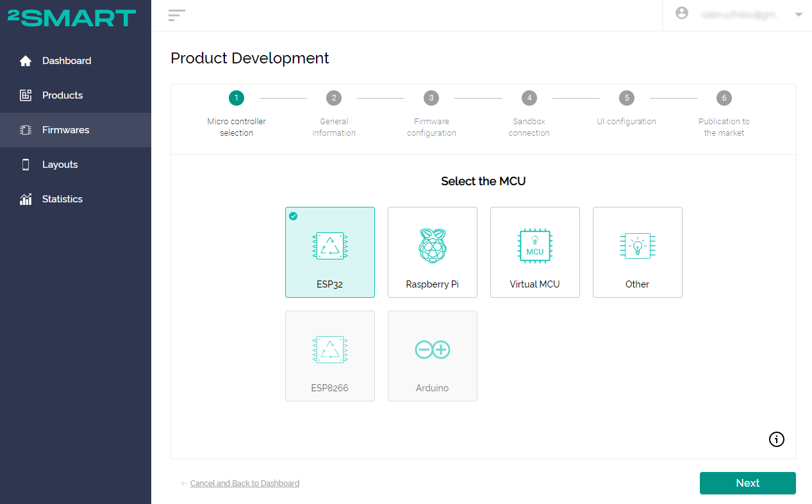Click the 'Select the MCU' heading

[483, 181]
